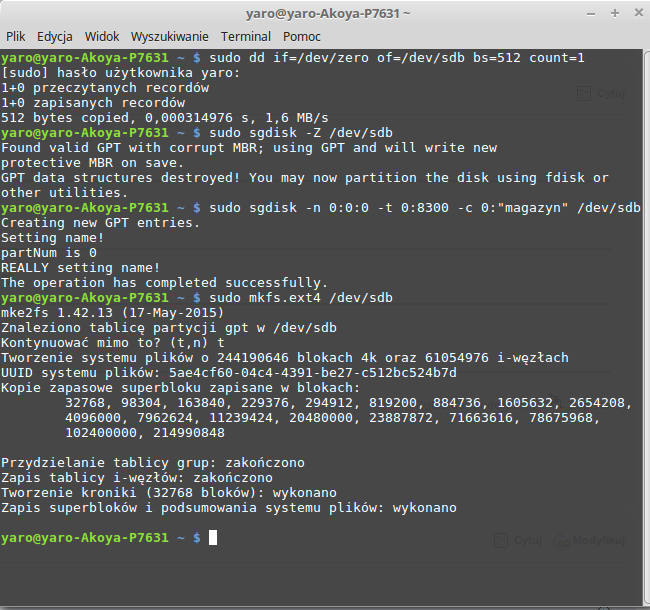
Task: Click the superblock number 32768
Action: (x=85, y=402)
